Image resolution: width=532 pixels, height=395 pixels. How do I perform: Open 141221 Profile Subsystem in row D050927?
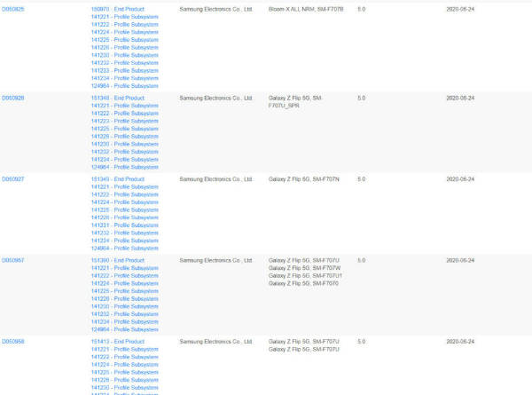pos(124,186)
